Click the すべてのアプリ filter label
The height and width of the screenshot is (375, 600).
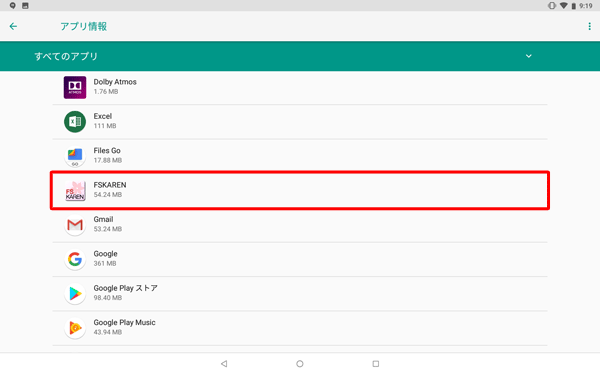point(66,56)
